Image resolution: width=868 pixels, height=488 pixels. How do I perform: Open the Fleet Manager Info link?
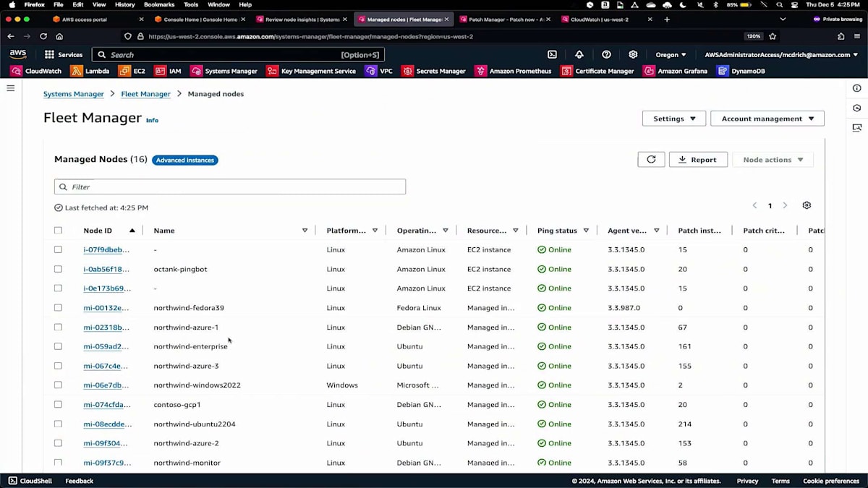coord(152,120)
